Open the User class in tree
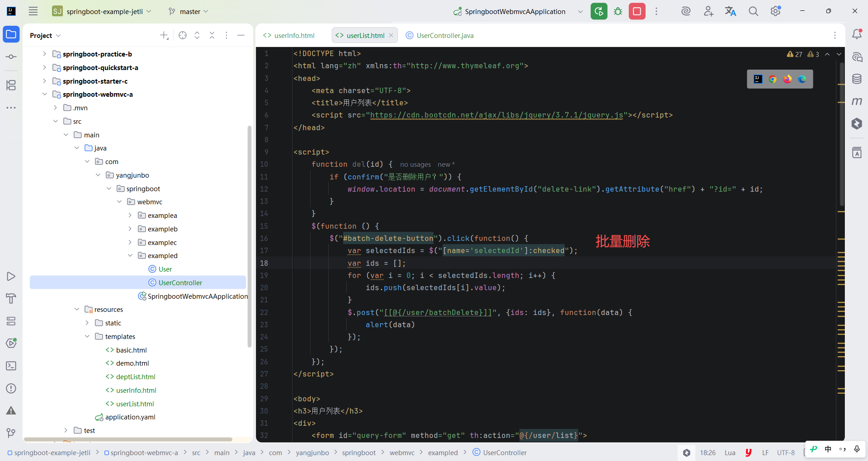The image size is (868, 461). pyautogui.click(x=165, y=269)
